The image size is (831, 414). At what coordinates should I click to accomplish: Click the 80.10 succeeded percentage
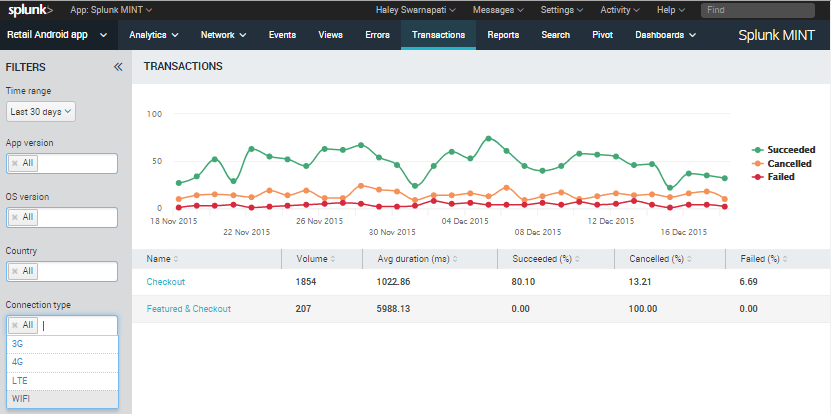pos(524,282)
